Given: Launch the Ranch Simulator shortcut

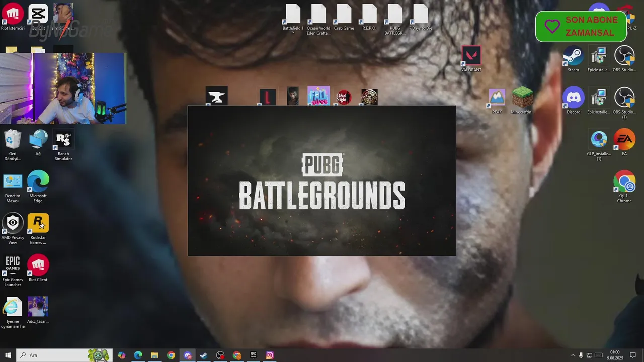Looking at the screenshot, I should point(63,145).
